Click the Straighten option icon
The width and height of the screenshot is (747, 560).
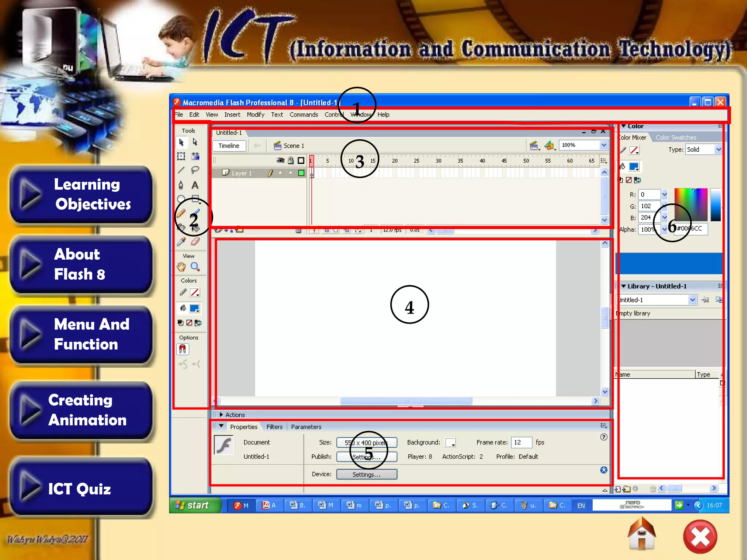[x=196, y=364]
